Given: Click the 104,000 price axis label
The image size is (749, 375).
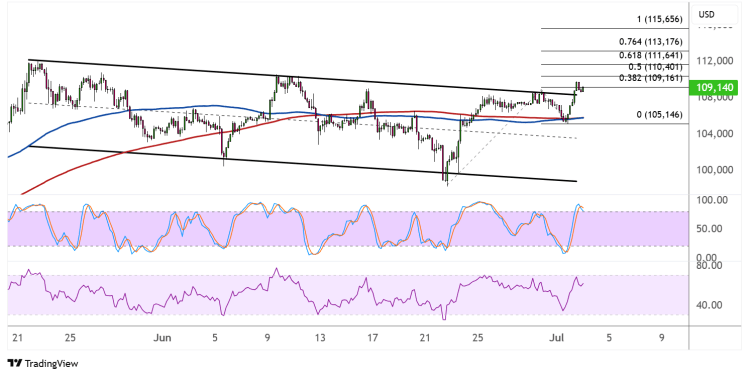Looking at the screenshot, I should (x=715, y=133).
